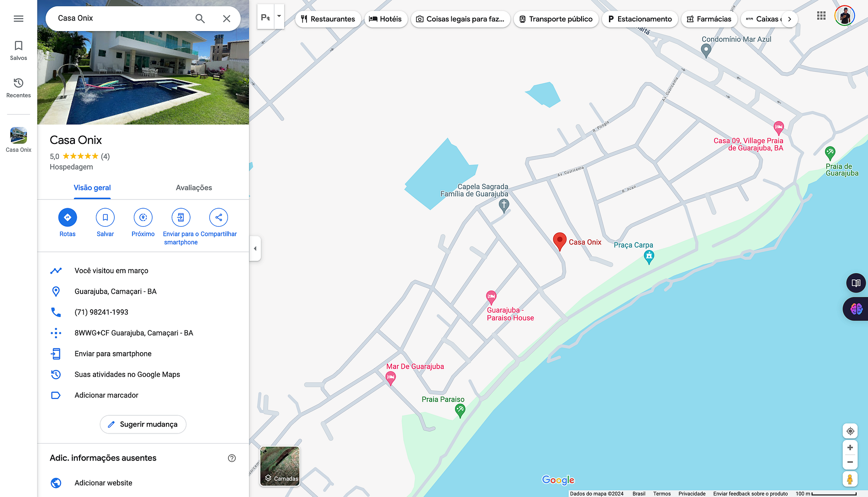868x497 pixels.
Task: Search nearby with the Próximo icon
Action: point(143,217)
